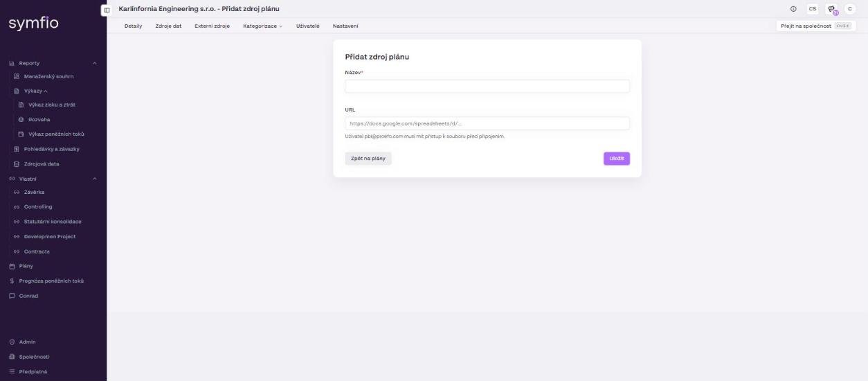The width and height of the screenshot is (868, 381).
Task: Open Předplatná section
Action: point(33,371)
